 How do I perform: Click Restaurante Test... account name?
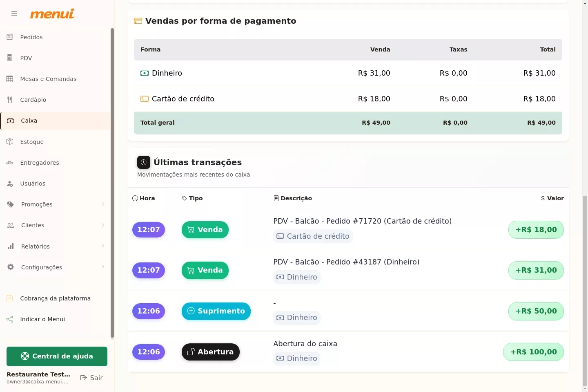[x=38, y=374]
